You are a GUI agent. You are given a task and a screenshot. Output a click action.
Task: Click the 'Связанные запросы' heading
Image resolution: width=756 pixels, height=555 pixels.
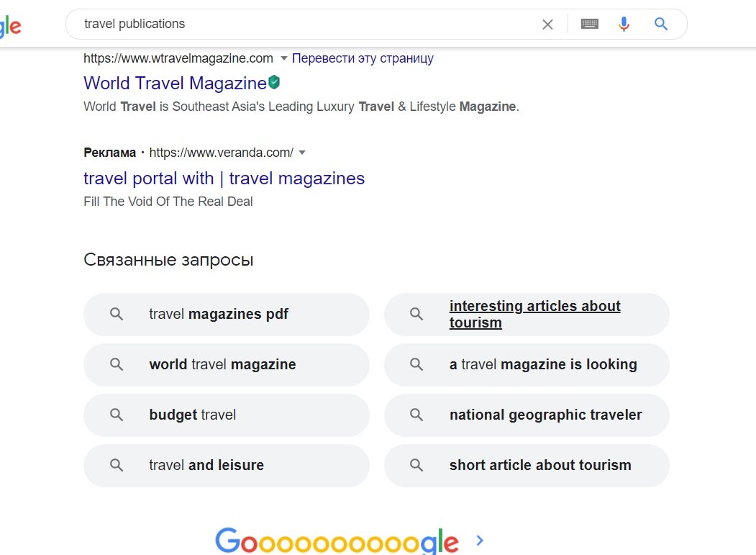(168, 260)
